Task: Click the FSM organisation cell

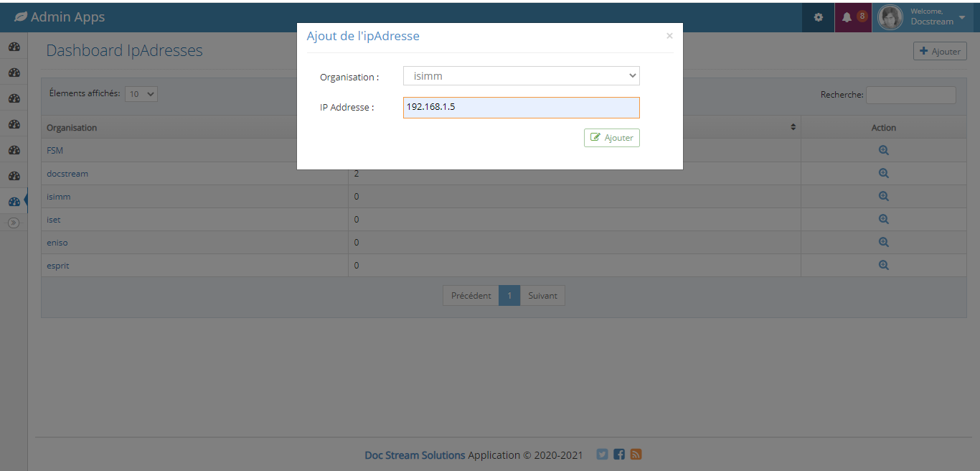Action: [194, 151]
